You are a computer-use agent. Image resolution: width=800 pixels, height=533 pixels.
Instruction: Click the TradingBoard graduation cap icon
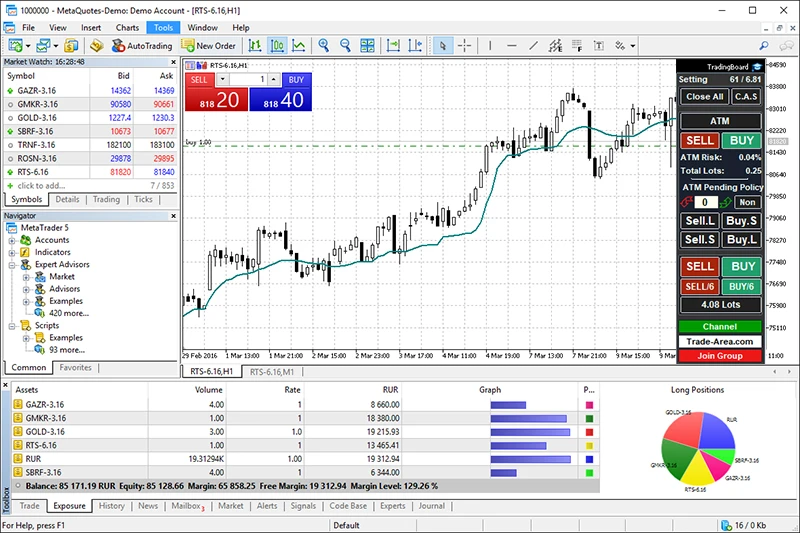pyautogui.click(x=757, y=67)
